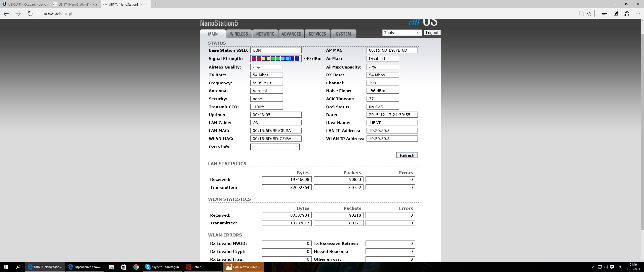This screenshot has height=272, width=644.
Task: Click the Base Station SSID field
Action: [276, 50]
